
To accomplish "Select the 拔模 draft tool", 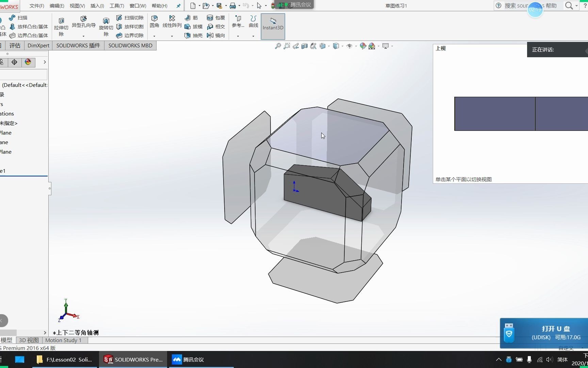I will click(193, 27).
